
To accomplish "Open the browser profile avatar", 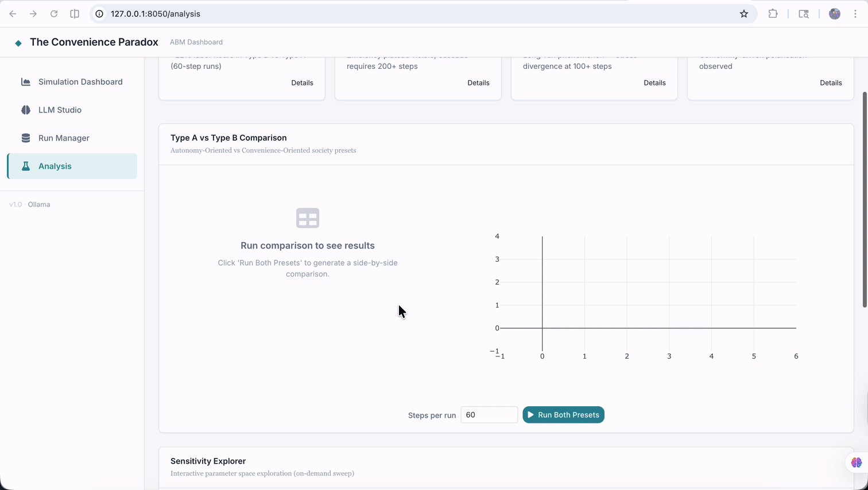I will (x=835, y=14).
